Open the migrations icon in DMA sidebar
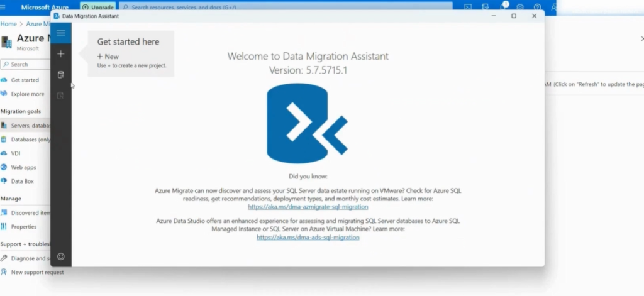 pos(61,96)
